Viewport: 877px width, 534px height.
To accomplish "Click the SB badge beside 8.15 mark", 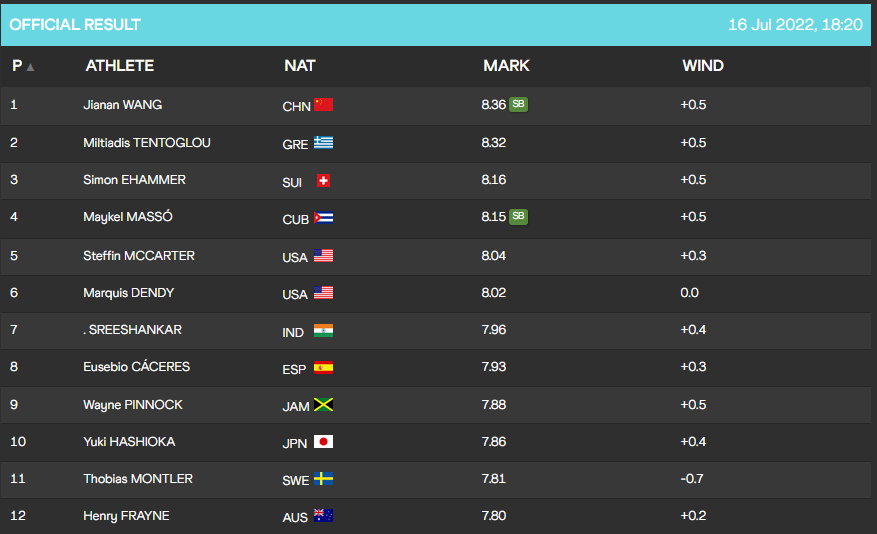I will (x=518, y=216).
